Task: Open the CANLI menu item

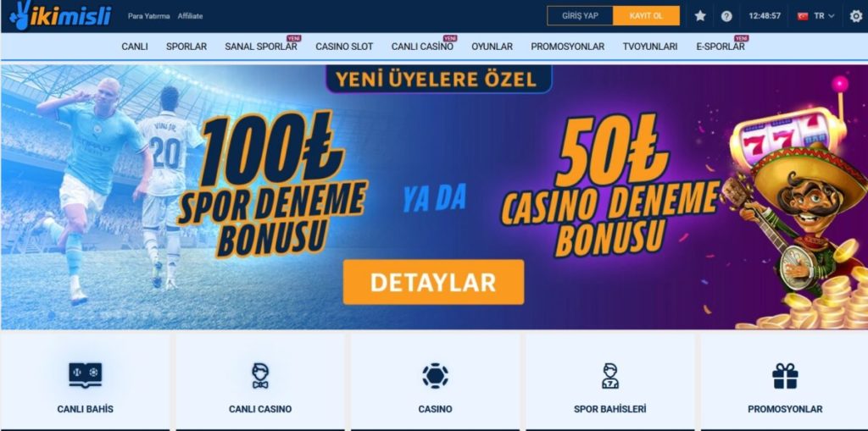Action: click(x=135, y=47)
